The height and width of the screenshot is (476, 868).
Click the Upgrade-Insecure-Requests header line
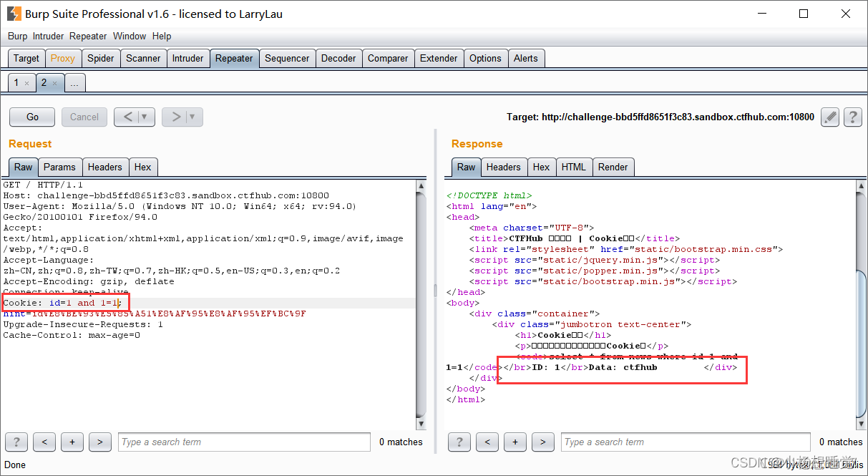coord(83,324)
